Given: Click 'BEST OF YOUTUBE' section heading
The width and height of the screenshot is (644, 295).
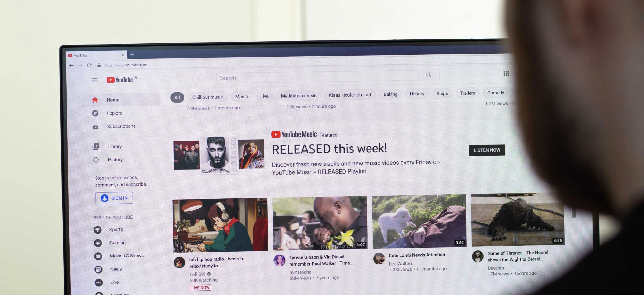Looking at the screenshot, I should (x=113, y=217).
